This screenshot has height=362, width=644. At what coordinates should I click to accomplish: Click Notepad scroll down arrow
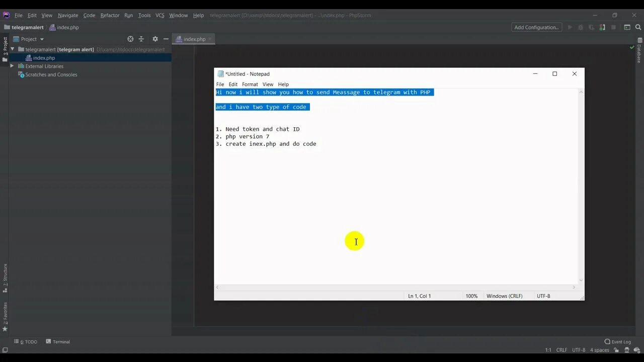tap(581, 281)
